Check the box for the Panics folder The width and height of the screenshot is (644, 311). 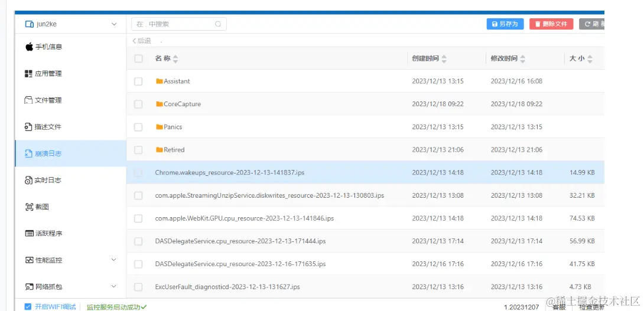point(138,127)
